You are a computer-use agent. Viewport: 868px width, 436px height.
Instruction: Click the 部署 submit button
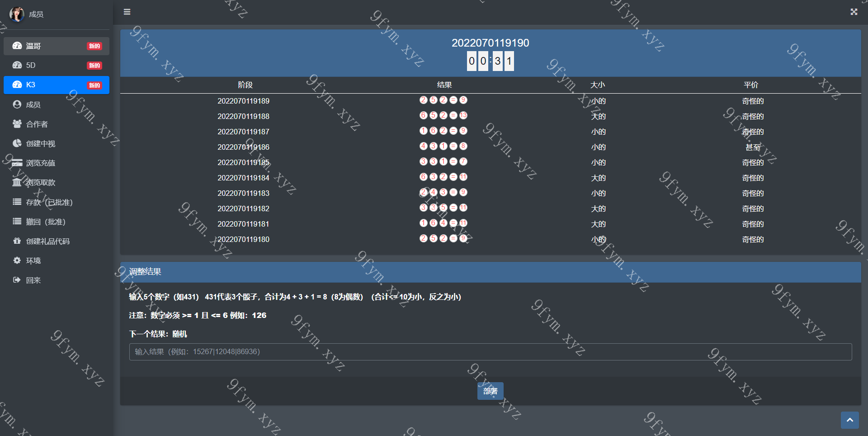coord(490,391)
